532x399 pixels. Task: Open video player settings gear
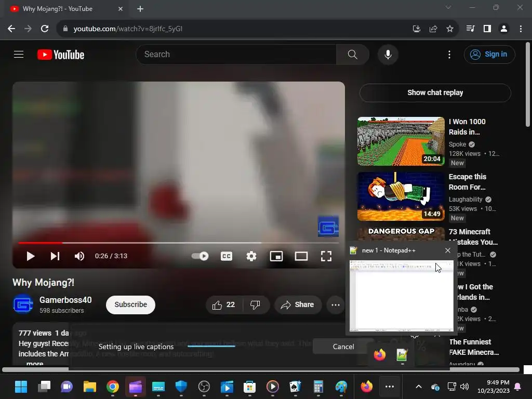[251, 256]
